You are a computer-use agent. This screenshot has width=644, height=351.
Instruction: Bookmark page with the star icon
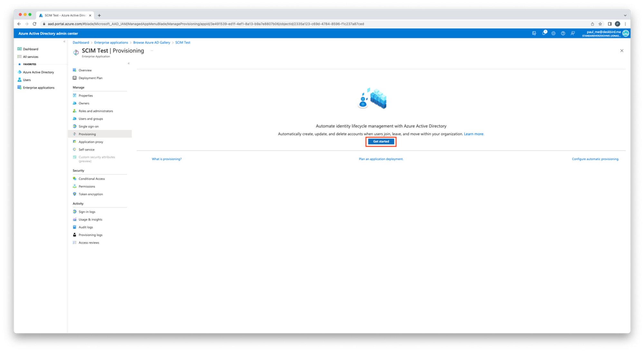pyautogui.click(x=600, y=24)
